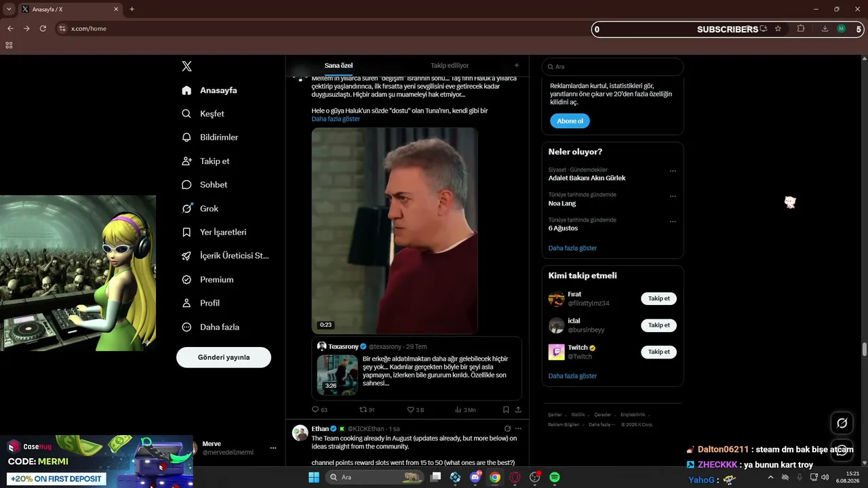Screen dimensions: 868x488
Task: Toggle the system volume icon
Action: click(x=825, y=477)
